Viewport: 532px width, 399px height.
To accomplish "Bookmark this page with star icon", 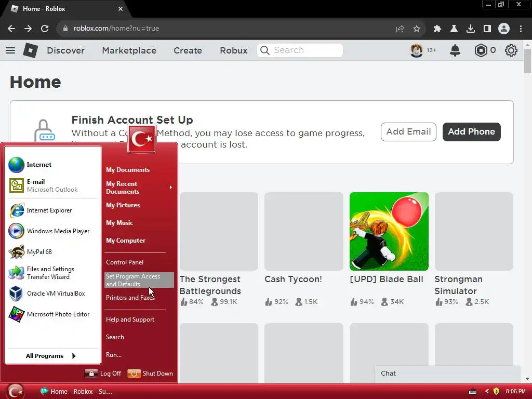I will (x=417, y=29).
